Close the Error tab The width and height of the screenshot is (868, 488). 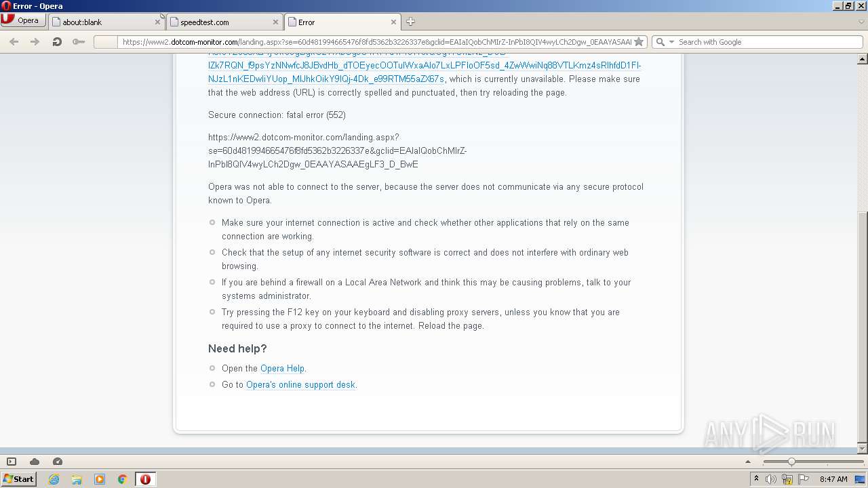tap(394, 22)
